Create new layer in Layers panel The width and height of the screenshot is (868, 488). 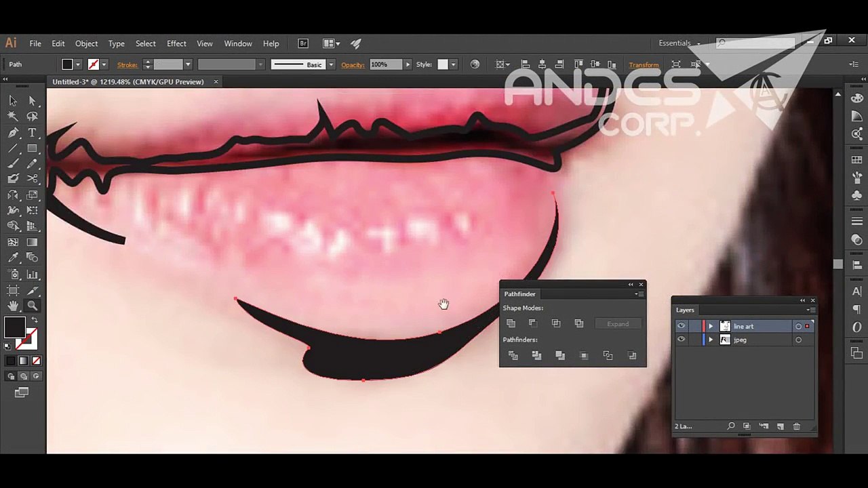[x=780, y=426]
